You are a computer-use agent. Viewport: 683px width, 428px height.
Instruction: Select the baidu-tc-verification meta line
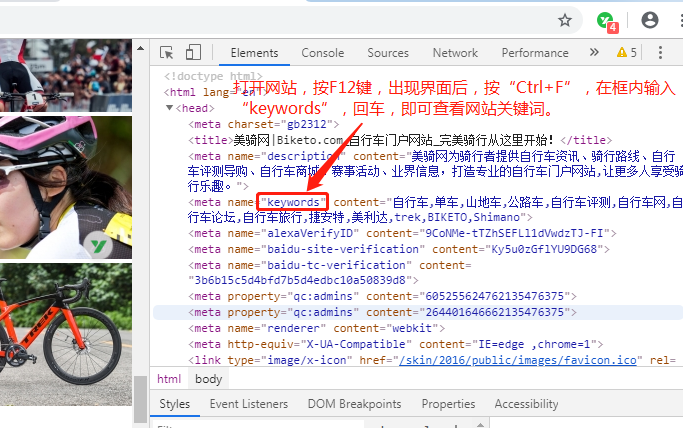[x=330, y=273]
